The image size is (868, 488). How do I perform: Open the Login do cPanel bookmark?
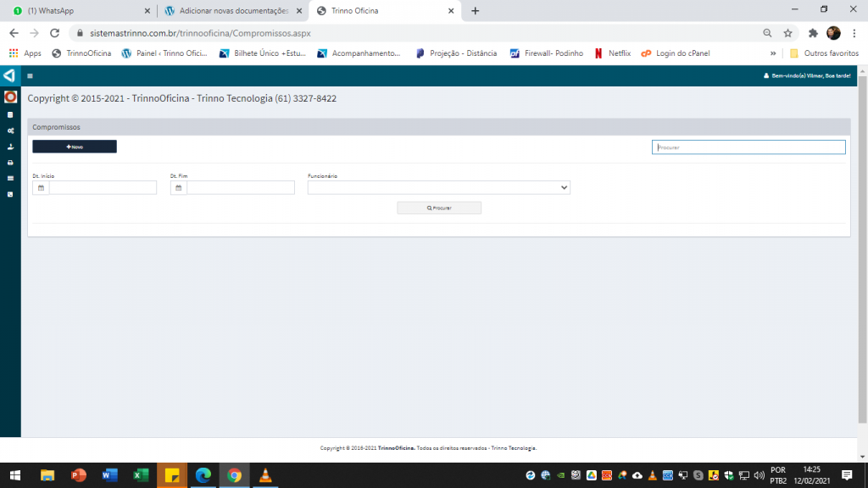676,53
